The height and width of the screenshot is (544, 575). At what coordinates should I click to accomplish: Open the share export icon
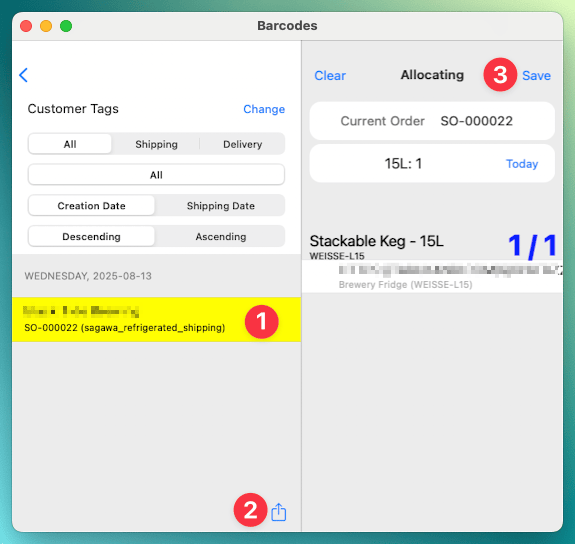(278, 512)
